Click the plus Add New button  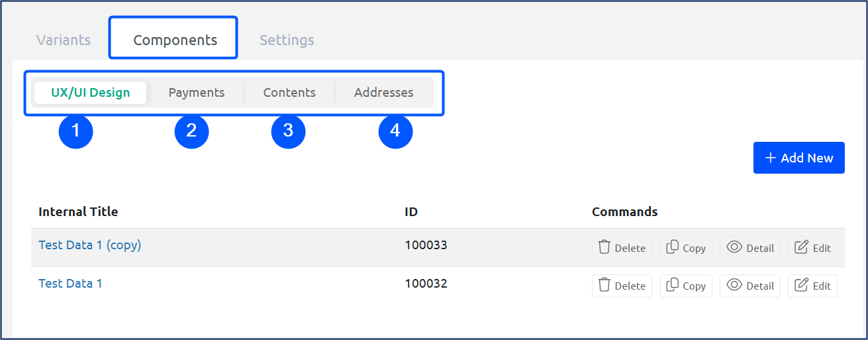(x=798, y=158)
